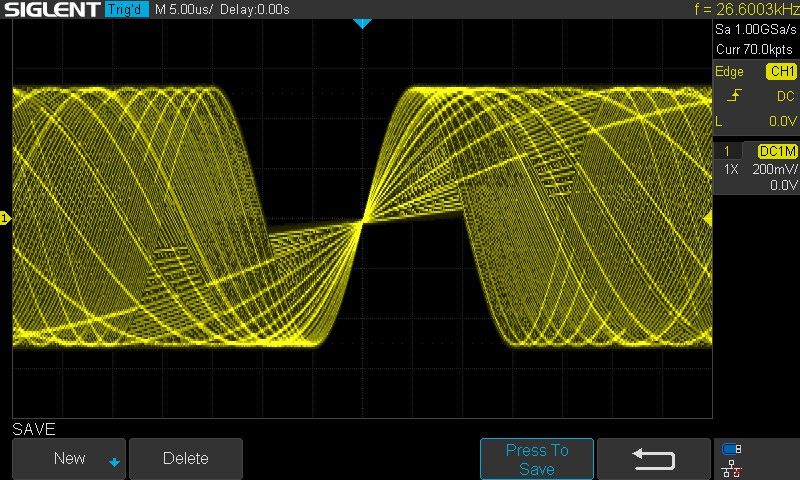The height and width of the screenshot is (480, 800).
Task: Click the frequency readout 26.6003kHz
Action: [x=746, y=9]
